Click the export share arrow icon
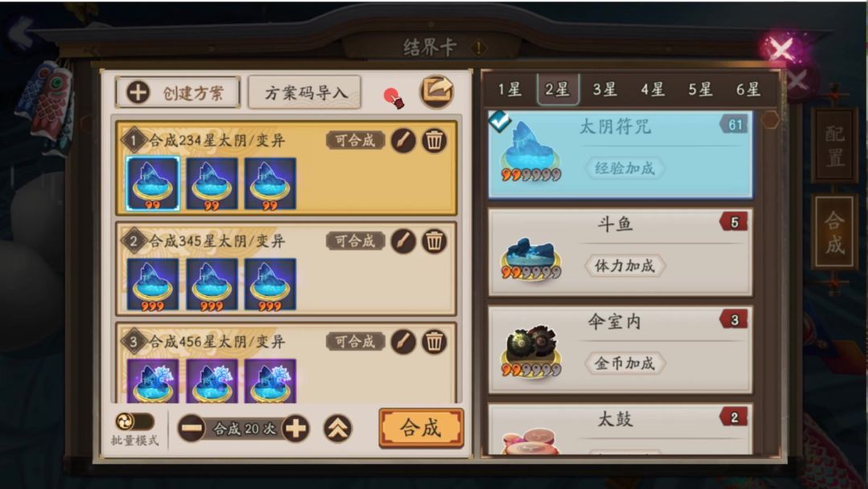This screenshot has height=489, width=868. [436, 92]
